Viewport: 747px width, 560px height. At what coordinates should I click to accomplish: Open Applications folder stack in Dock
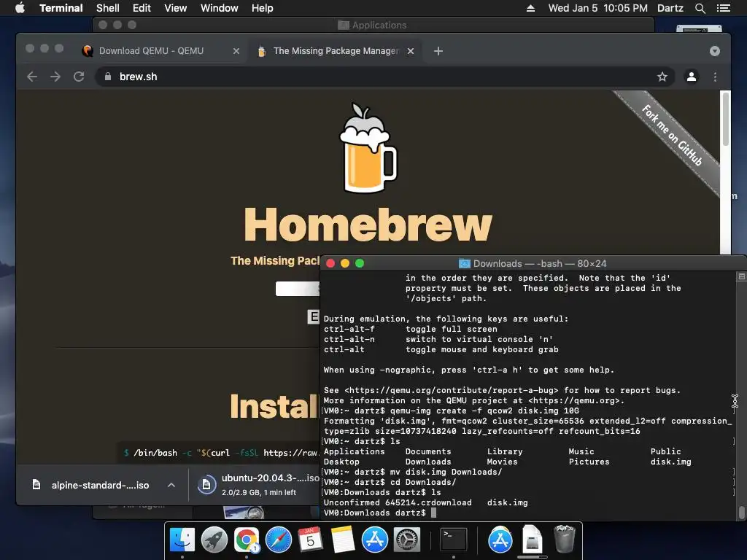(x=500, y=540)
